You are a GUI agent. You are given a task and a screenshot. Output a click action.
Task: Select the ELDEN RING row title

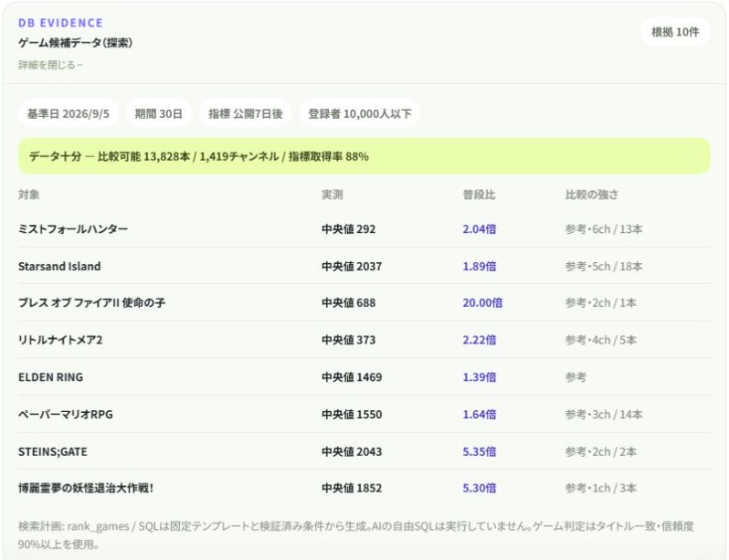tap(50, 377)
